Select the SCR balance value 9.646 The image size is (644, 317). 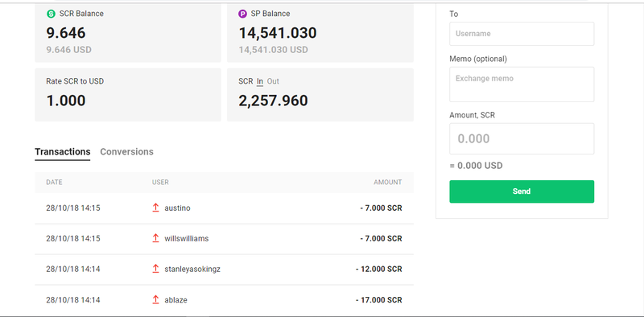tap(66, 33)
